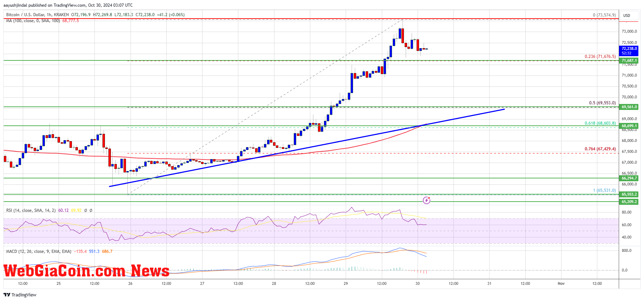The image size is (644, 301).
Task: Click the green price label 65,553.2
Action: point(629,194)
